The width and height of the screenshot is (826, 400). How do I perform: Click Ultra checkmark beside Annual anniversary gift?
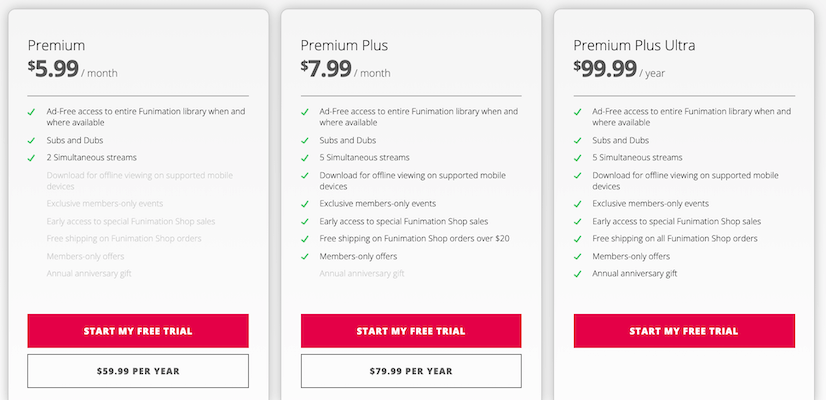(x=578, y=273)
